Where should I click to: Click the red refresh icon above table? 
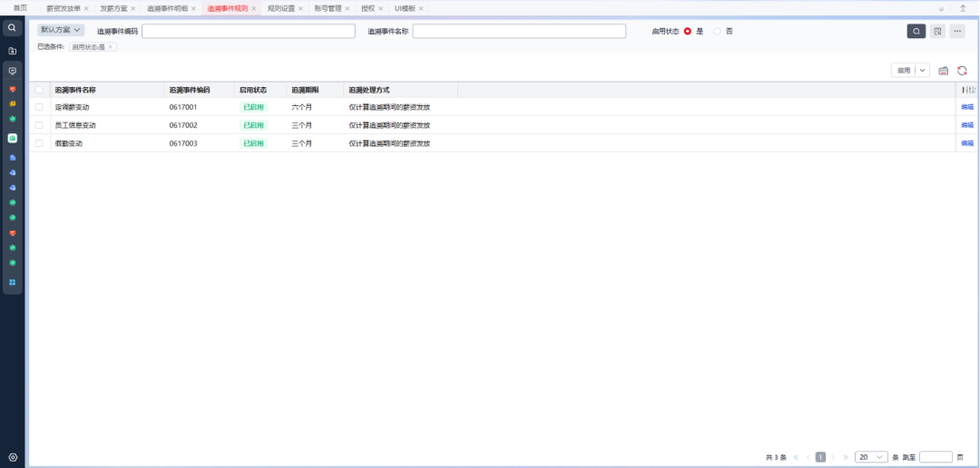[x=962, y=71]
